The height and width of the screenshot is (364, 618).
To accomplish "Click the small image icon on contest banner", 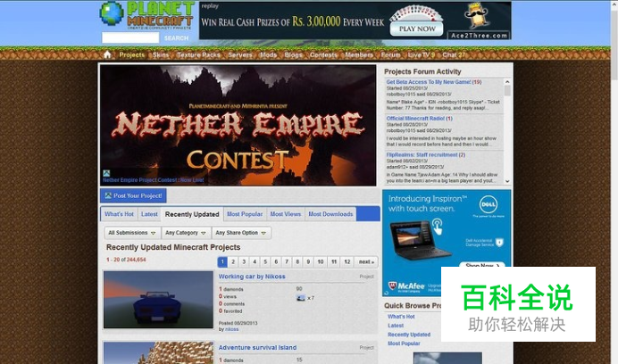I will [106, 173].
